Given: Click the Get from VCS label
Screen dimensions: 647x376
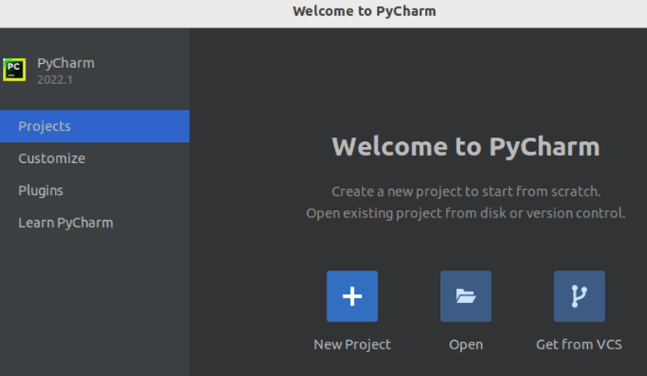Looking at the screenshot, I should [579, 344].
